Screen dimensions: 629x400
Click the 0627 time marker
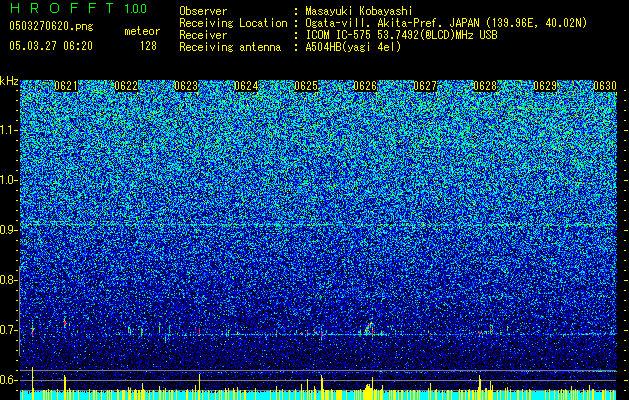click(x=425, y=86)
